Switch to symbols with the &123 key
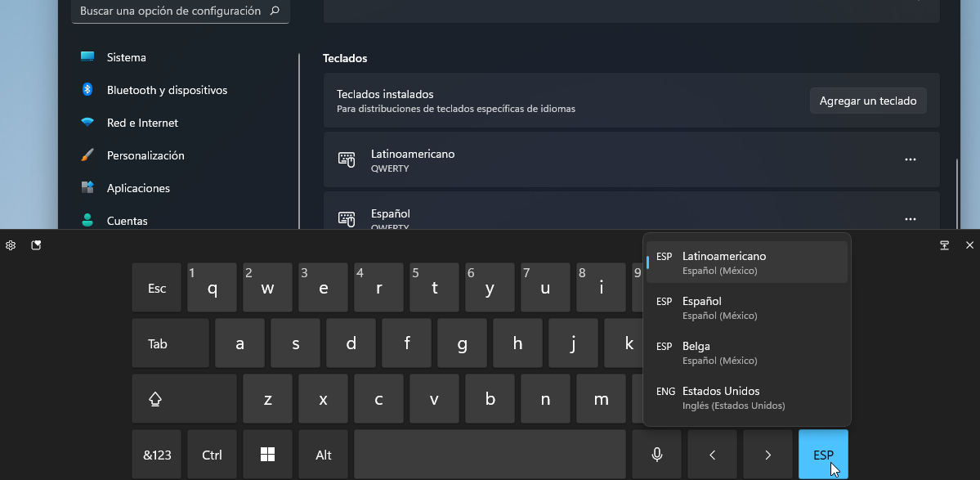980x480 pixels. pos(156,454)
